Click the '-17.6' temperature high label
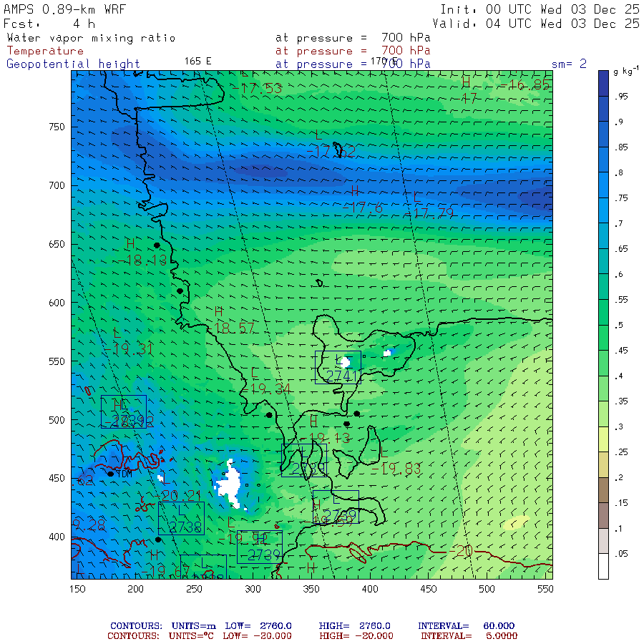This screenshot has width=644, height=644. point(363,208)
